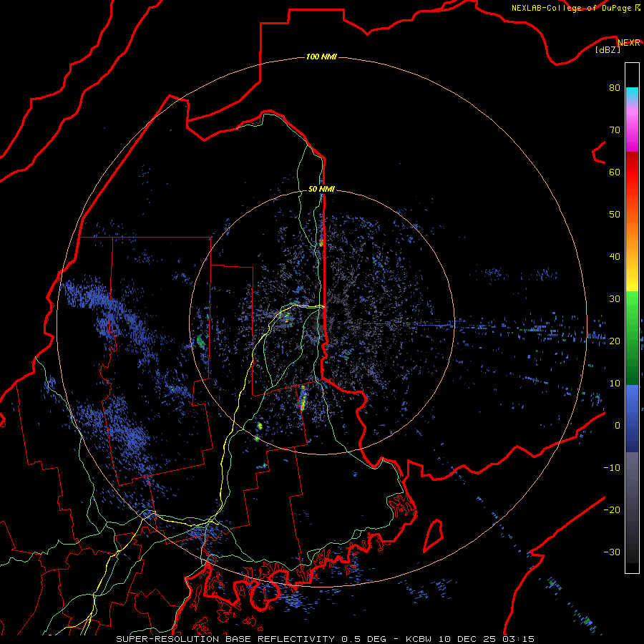The image size is (644, 644).
Task: Click the 10 value on the dBZ scale
Action: [615, 384]
